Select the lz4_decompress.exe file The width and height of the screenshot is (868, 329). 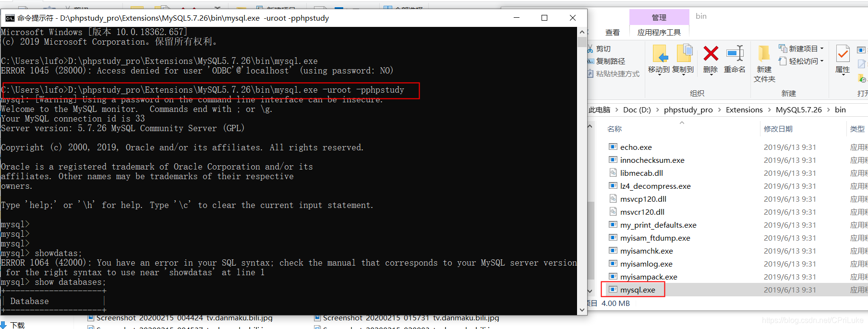point(655,186)
